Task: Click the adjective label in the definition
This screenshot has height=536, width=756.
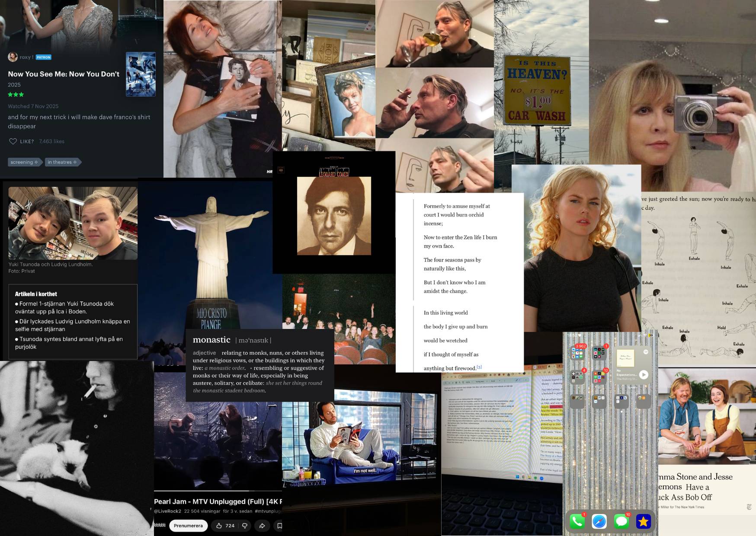Action: click(204, 353)
